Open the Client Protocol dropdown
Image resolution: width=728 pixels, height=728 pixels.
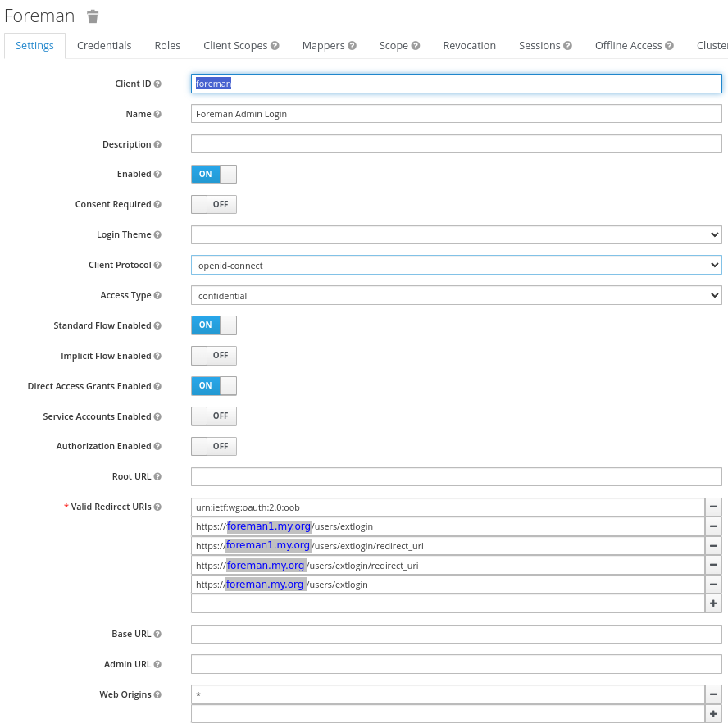(457, 265)
